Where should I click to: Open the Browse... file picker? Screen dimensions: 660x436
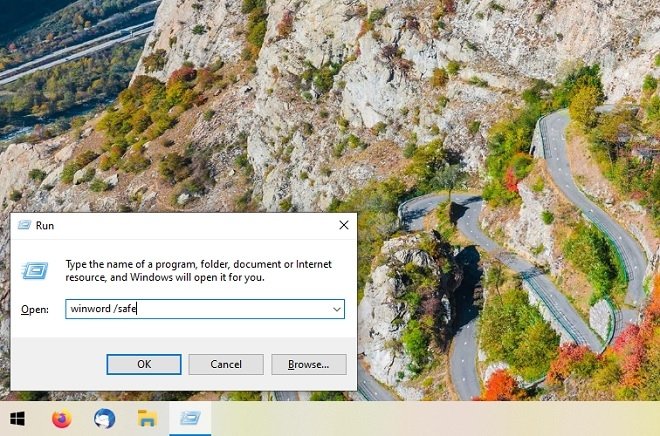tap(309, 364)
